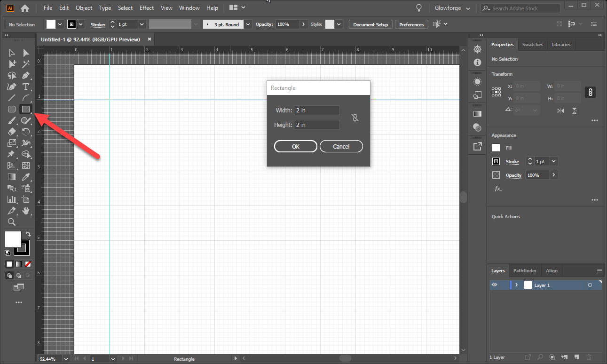Select the Hand tool
Screen dimensions: 607x364
click(26, 211)
